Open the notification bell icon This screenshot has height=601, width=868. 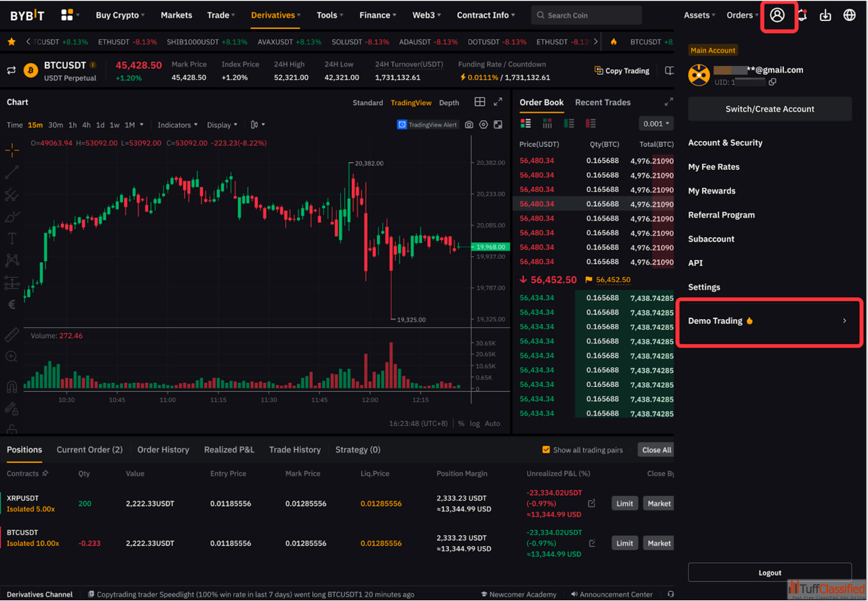(x=802, y=15)
